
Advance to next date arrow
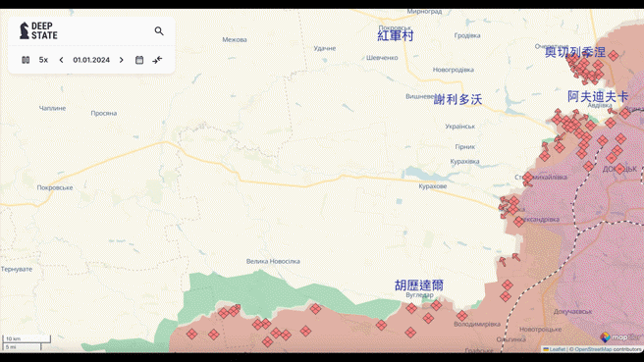click(121, 60)
